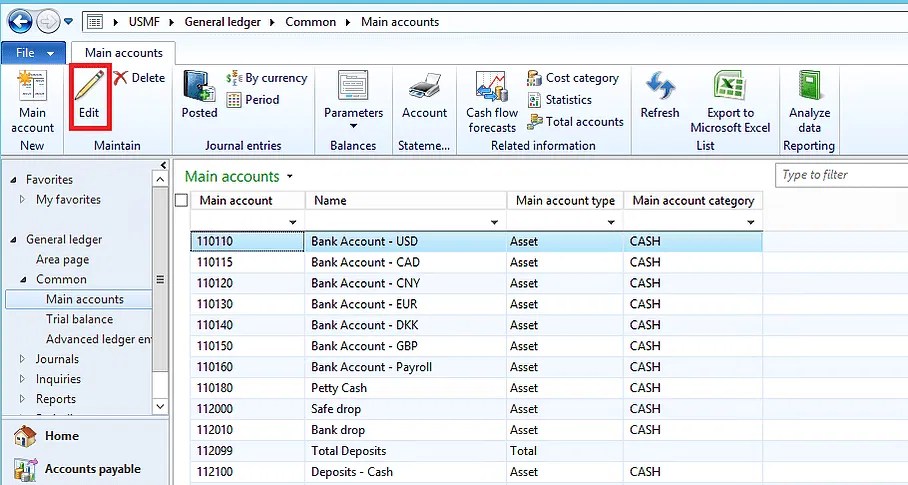
Task: Select account row 112010
Action: click(x=476, y=430)
